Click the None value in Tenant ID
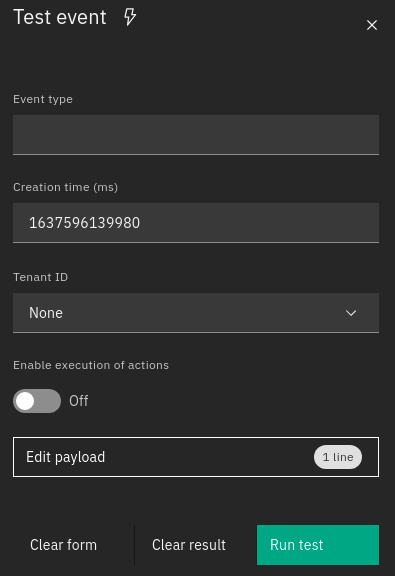 (46, 313)
